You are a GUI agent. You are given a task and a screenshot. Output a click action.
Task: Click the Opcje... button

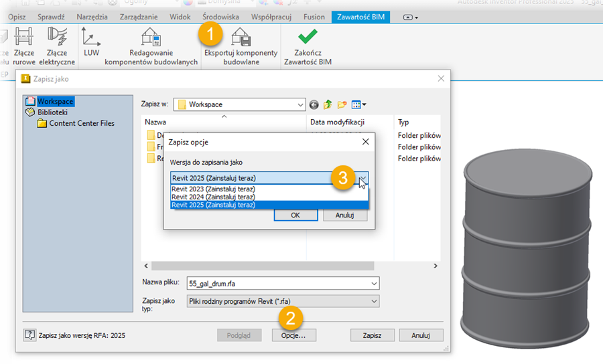click(293, 335)
